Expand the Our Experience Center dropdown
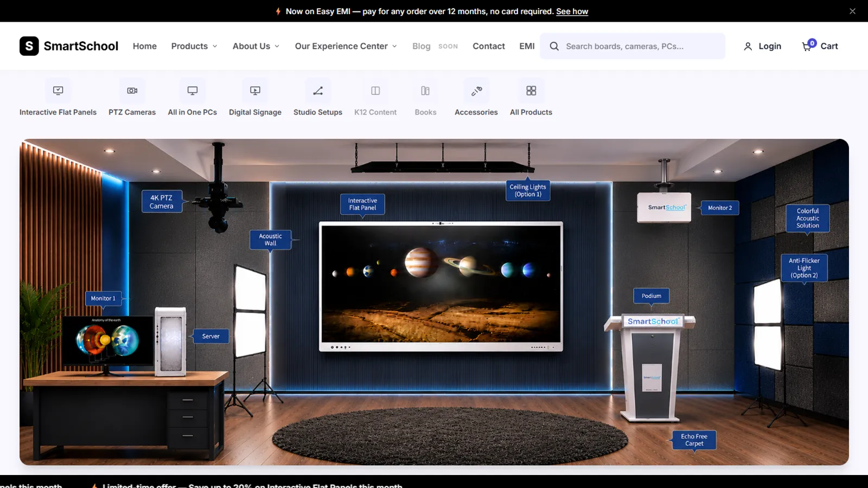868x488 pixels. (x=346, y=46)
